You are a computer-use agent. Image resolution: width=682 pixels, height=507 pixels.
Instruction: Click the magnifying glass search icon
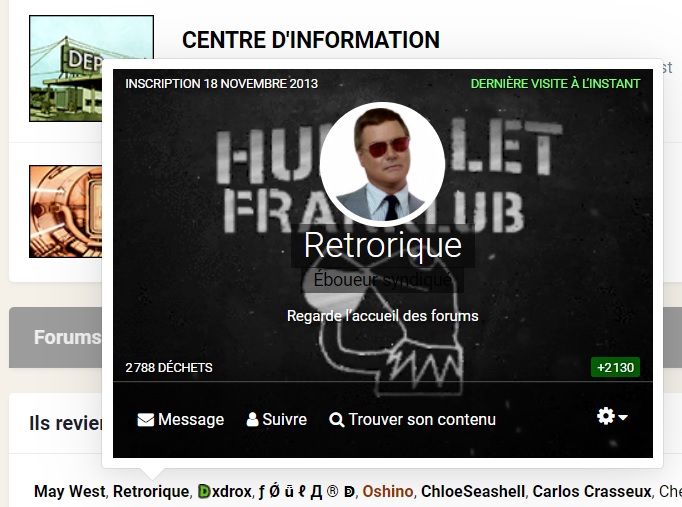pyautogui.click(x=337, y=420)
